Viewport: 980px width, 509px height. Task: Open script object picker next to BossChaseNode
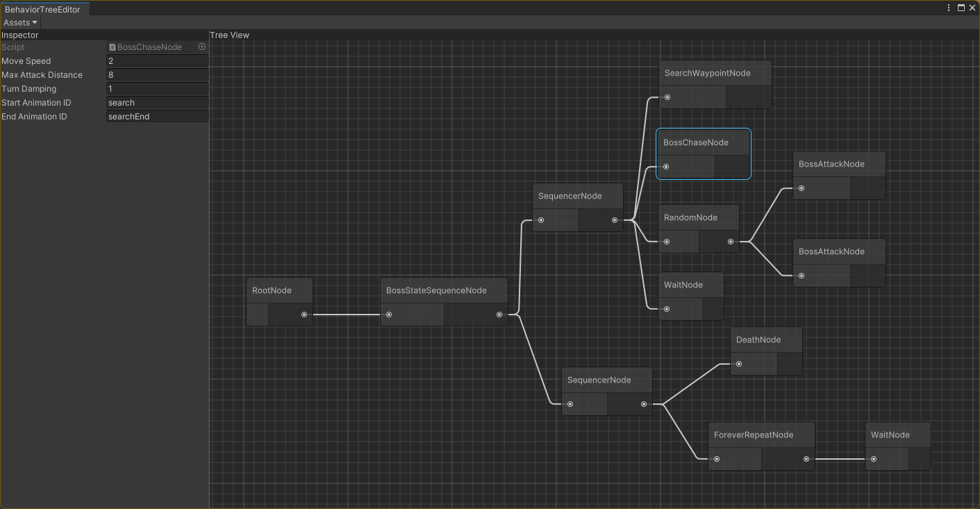coord(202,47)
